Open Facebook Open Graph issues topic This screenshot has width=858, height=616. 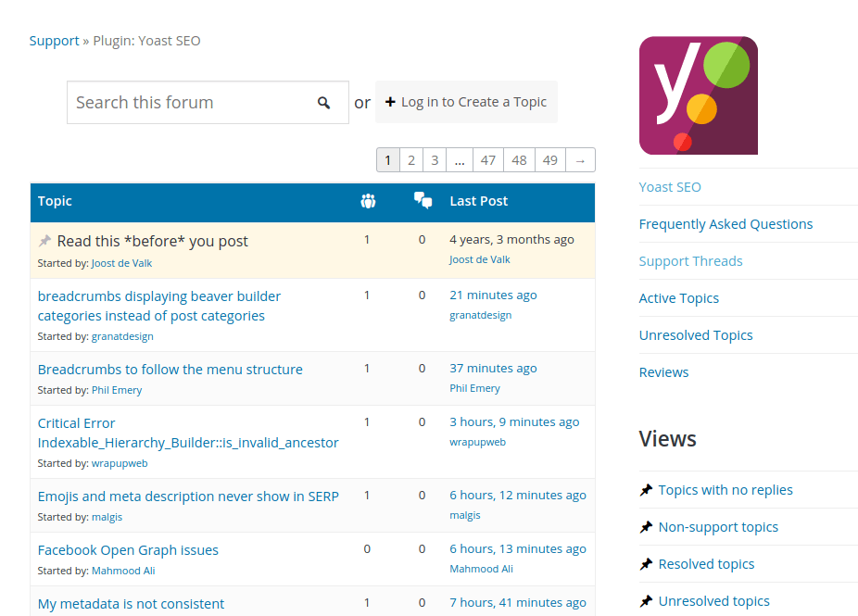[128, 550]
